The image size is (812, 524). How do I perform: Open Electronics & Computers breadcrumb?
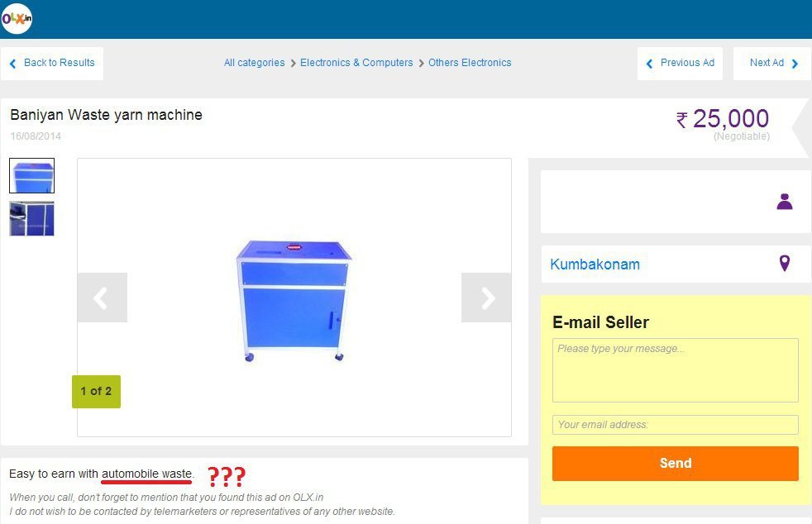(356, 63)
